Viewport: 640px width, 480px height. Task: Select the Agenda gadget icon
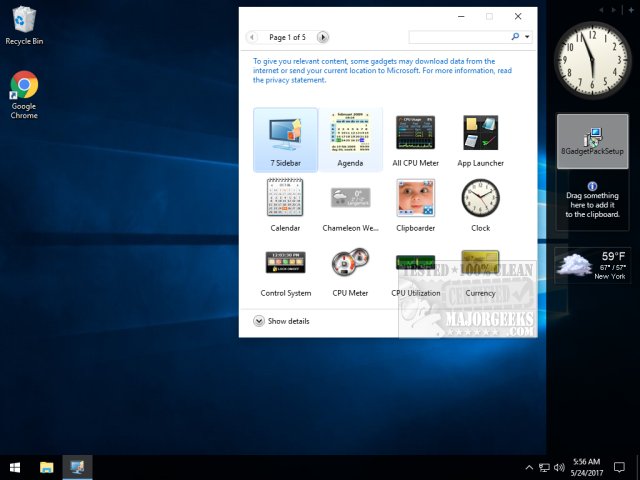pos(350,138)
